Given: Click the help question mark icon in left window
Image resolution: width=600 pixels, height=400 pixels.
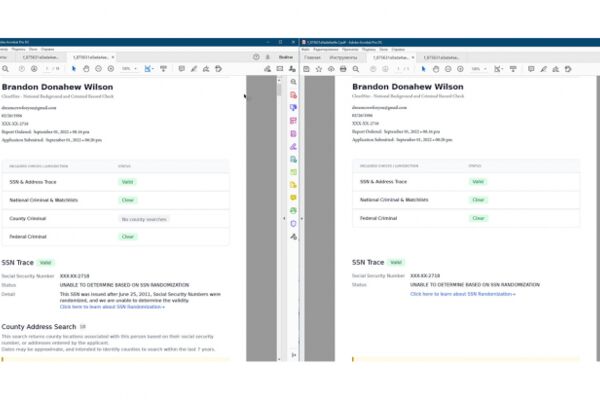Looking at the screenshot, I should pos(256,57).
